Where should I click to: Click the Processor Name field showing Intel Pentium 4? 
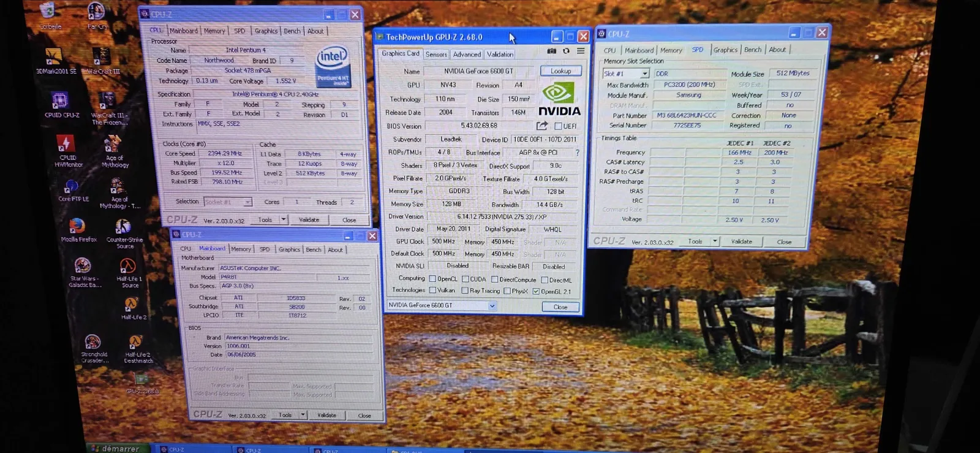tap(246, 50)
